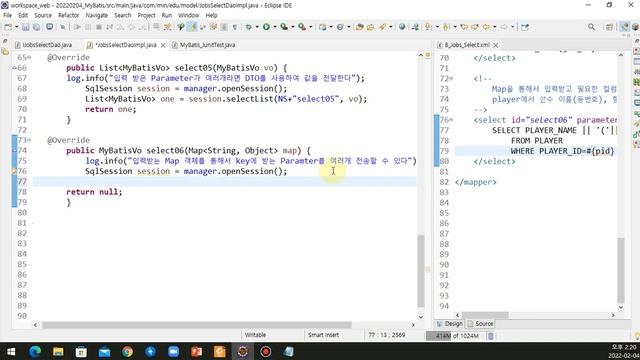Open the External Tools dropdown arrow

click(311, 27)
